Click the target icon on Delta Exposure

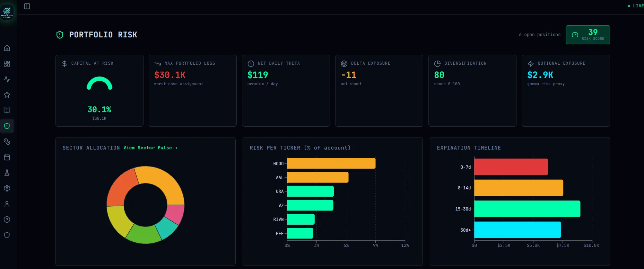(344, 64)
